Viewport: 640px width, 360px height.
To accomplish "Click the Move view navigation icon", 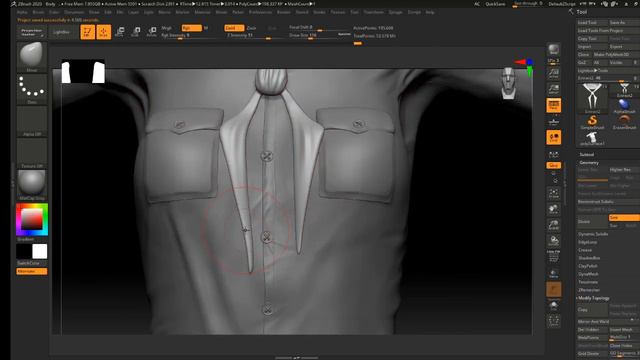I will pyautogui.click(x=553, y=209).
